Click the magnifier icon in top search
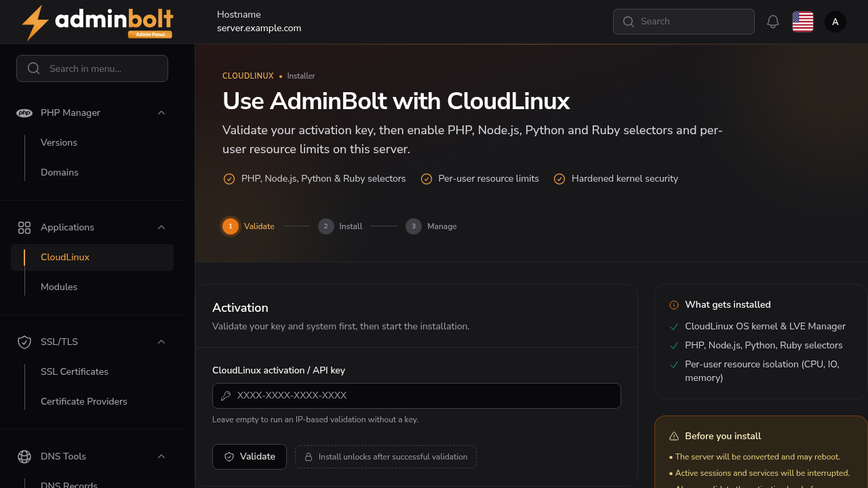 [629, 22]
